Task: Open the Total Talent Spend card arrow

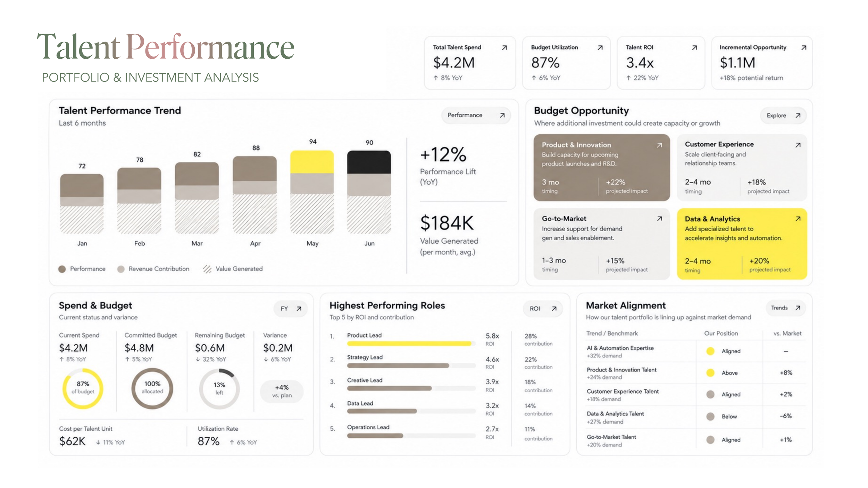Action: pyautogui.click(x=504, y=48)
